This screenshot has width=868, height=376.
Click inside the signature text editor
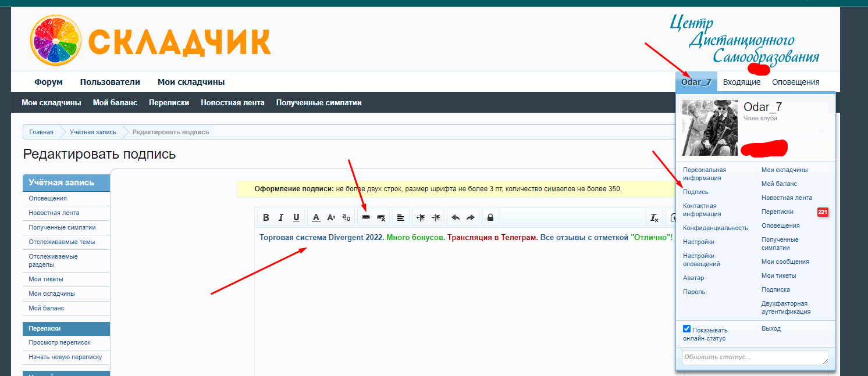[464, 302]
